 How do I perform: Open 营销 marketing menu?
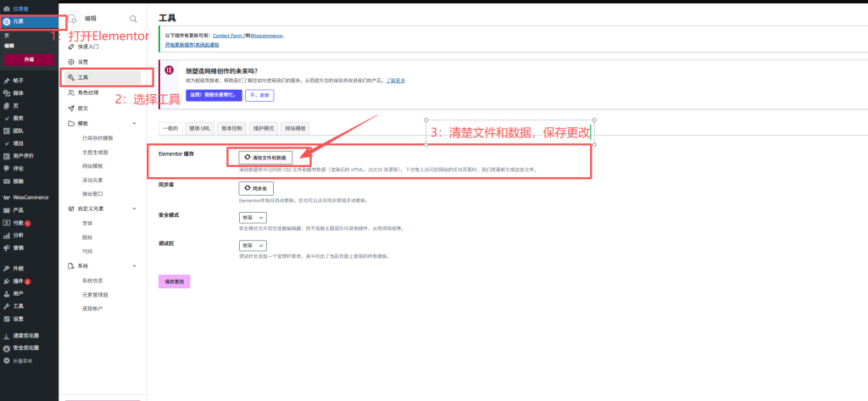coord(19,248)
